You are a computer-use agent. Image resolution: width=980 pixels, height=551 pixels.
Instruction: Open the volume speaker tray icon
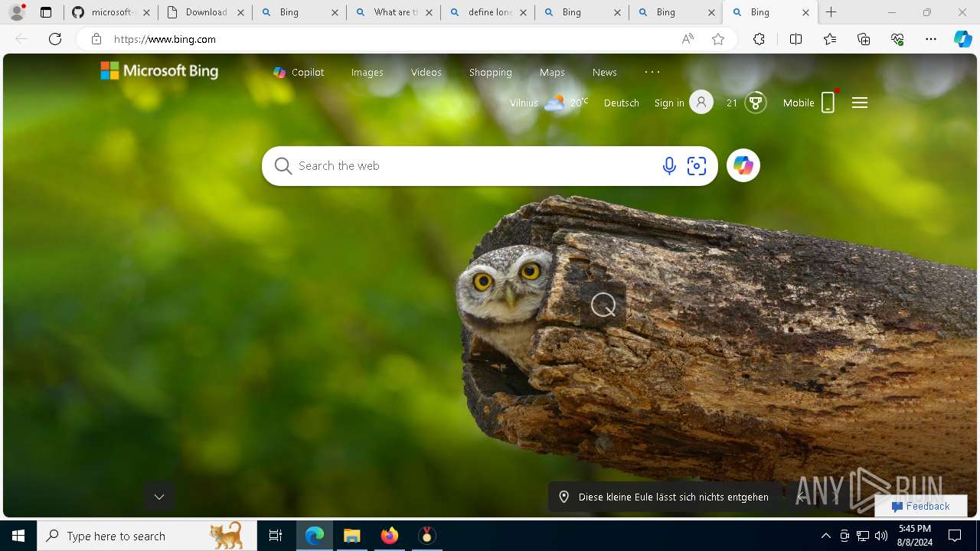tap(881, 536)
